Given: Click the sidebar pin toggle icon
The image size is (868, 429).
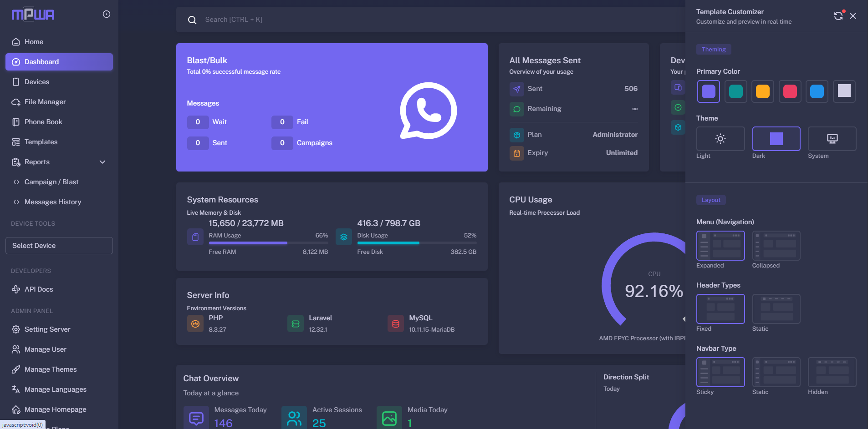Looking at the screenshot, I should 107,14.
